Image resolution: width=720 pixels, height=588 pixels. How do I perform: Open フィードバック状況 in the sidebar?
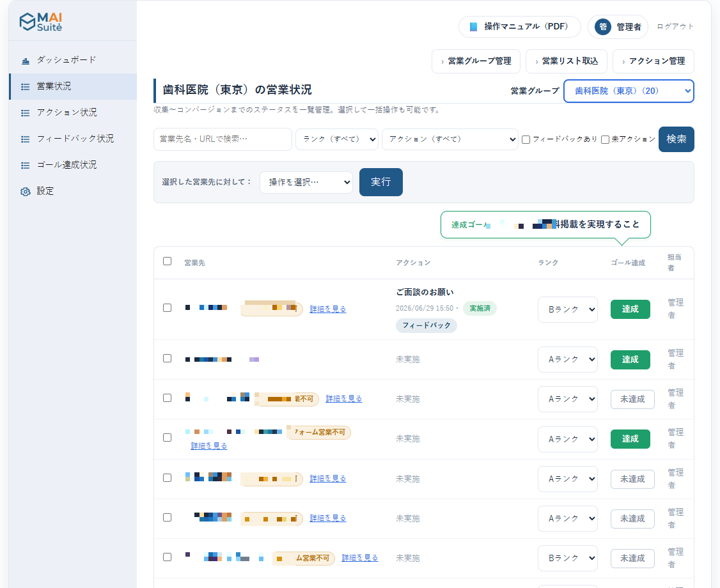tap(72, 139)
